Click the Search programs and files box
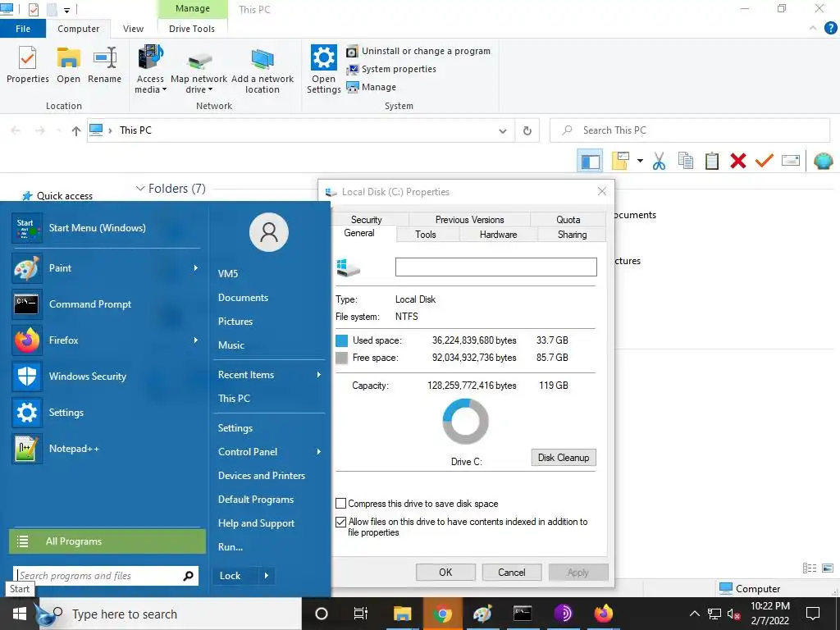This screenshot has height=630, width=840. tap(106, 575)
